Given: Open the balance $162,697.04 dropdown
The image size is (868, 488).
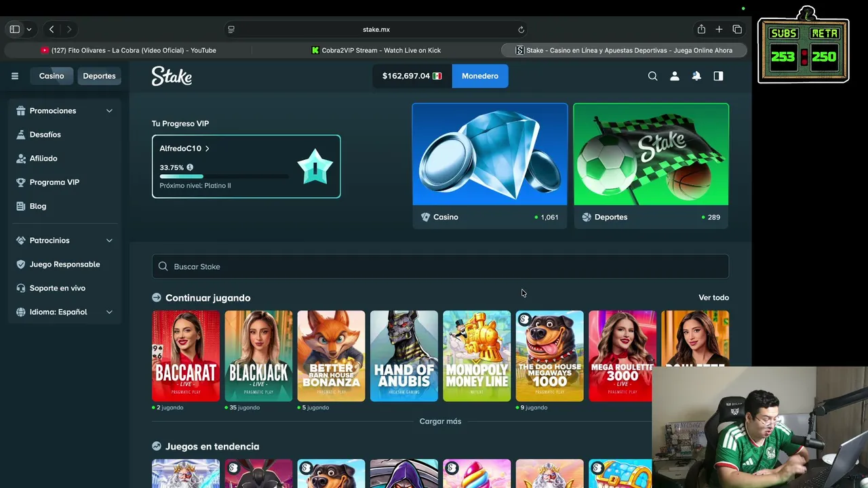Looking at the screenshot, I should 412,76.
